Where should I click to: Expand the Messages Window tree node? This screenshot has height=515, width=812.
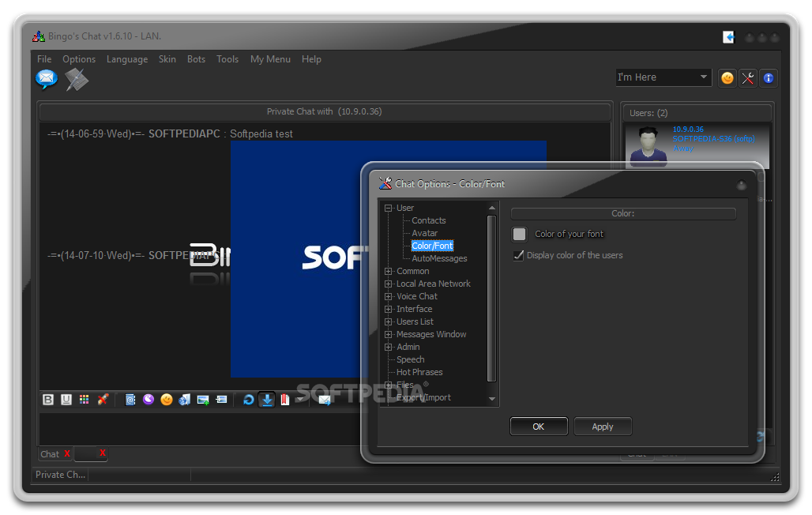(388, 335)
